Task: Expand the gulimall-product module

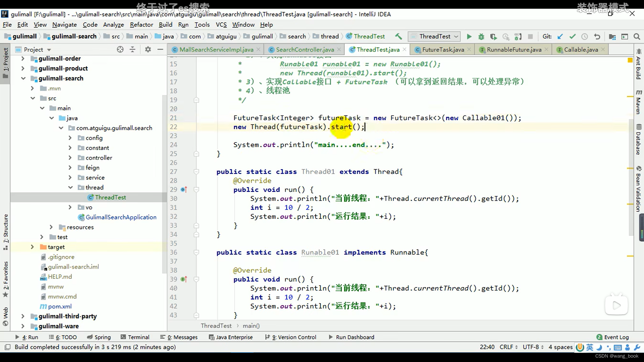Action: point(23,68)
